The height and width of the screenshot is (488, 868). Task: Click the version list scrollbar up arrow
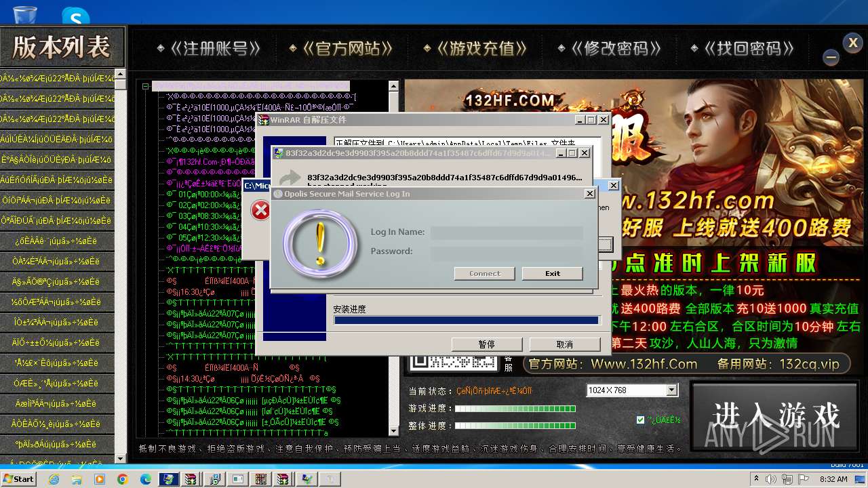coord(120,74)
